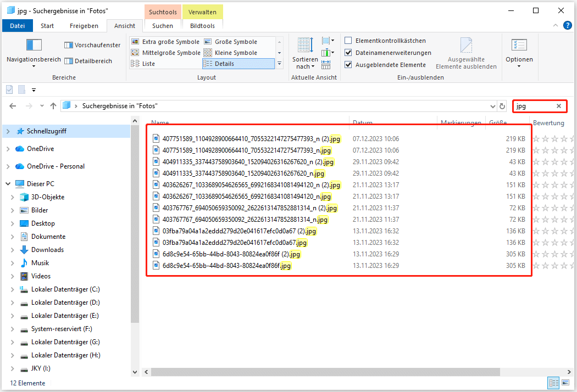
Task: Choose Kleine Symbole layout
Action: [x=231, y=53]
